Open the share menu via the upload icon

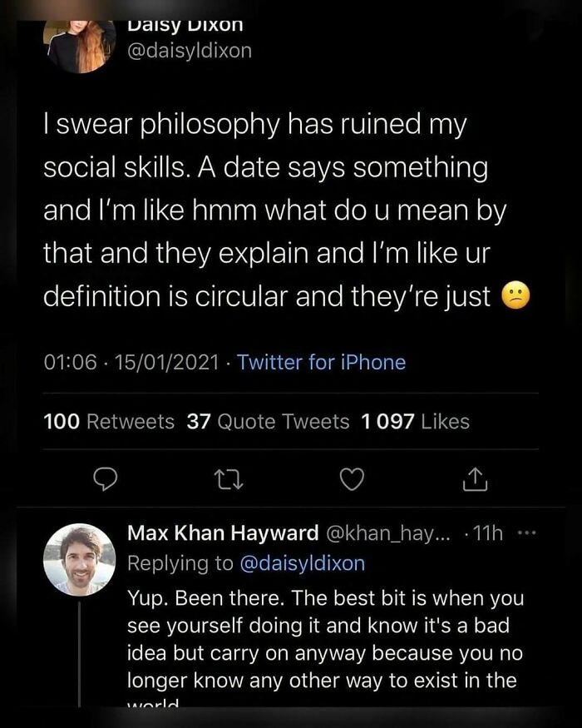pyautogui.click(x=475, y=477)
